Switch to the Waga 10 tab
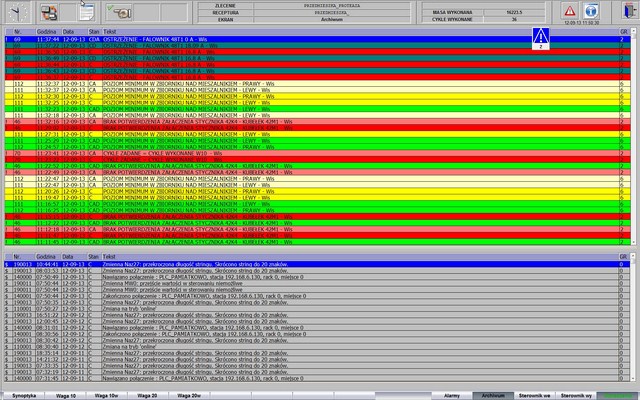Image resolution: width=640 pixels, height=400 pixels. coord(65,396)
